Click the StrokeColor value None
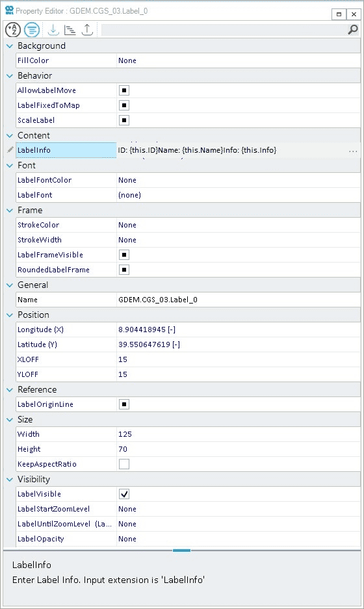This screenshot has width=364, height=609. click(x=127, y=225)
